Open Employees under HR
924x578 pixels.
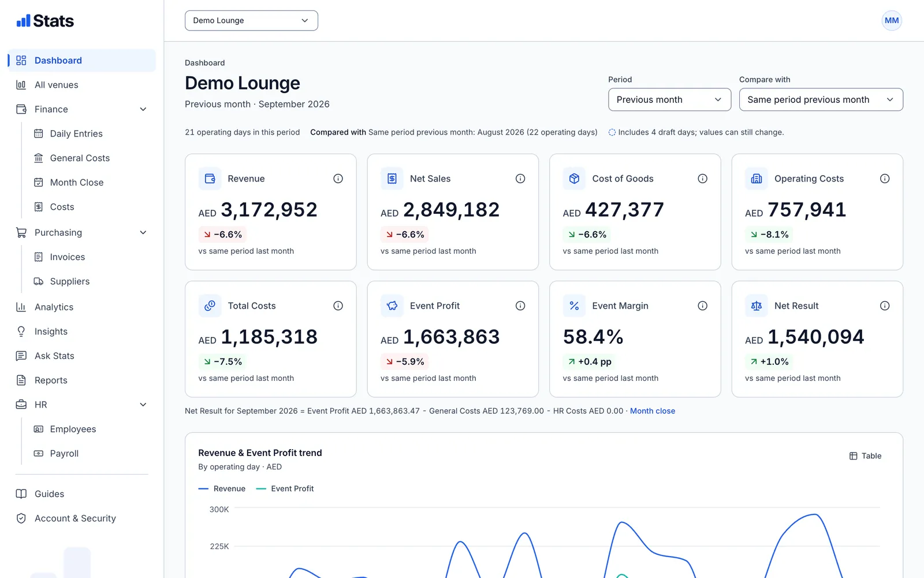tap(91, 429)
